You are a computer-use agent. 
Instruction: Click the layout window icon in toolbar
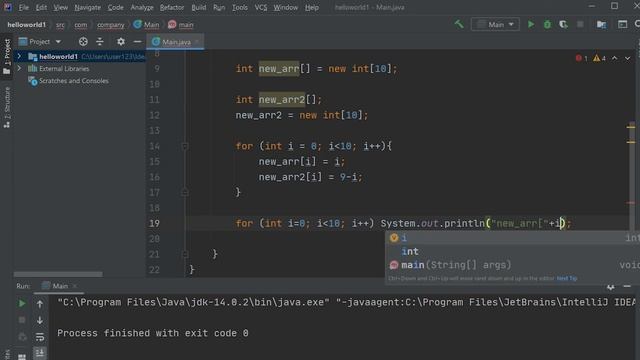(x=622, y=24)
